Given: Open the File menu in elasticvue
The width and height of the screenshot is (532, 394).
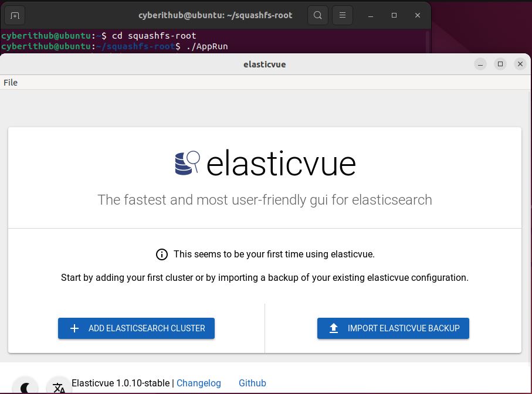Looking at the screenshot, I should (x=11, y=83).
